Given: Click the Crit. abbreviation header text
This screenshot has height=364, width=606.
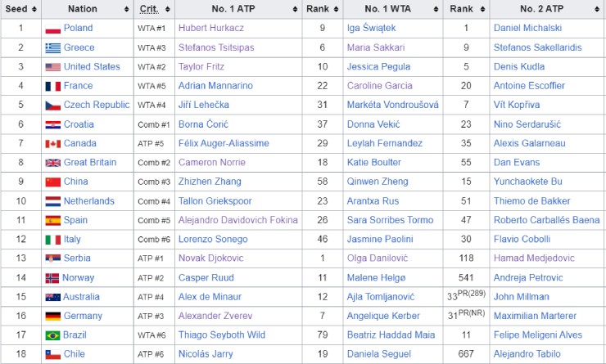Looking at the screenshot, I should tap(149, 9).
